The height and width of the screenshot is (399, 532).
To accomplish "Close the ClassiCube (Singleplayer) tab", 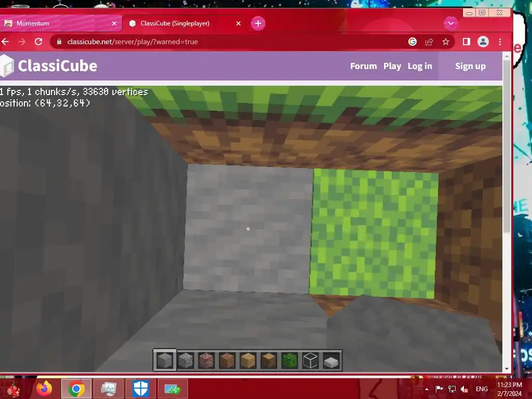I will click(x=238, y=23).
